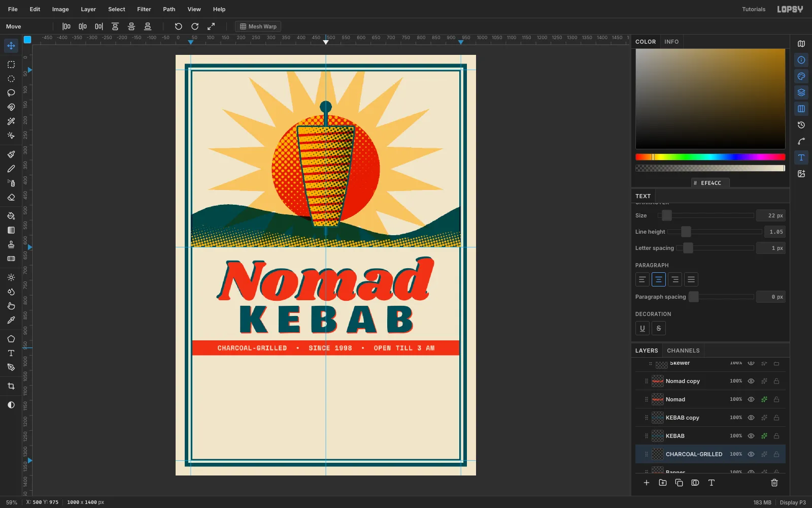This screenshot has height=508, width=812.
Task: Select the hand pan tool
Action: [11, 306]
